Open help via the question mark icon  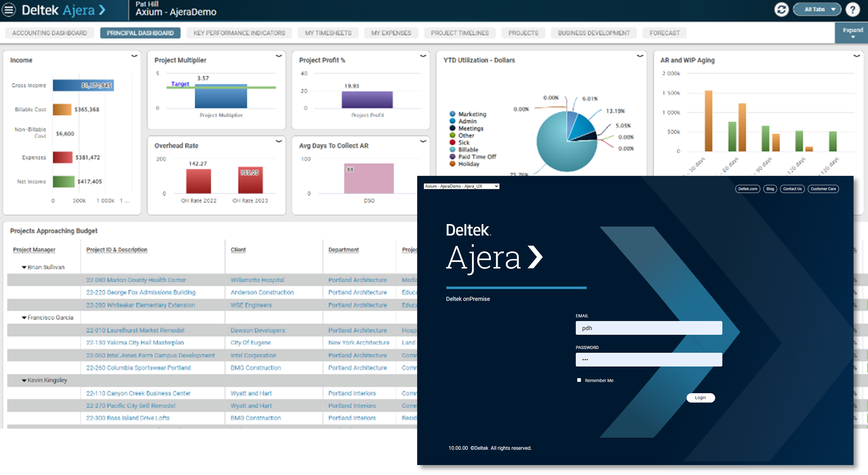point(853,9)
